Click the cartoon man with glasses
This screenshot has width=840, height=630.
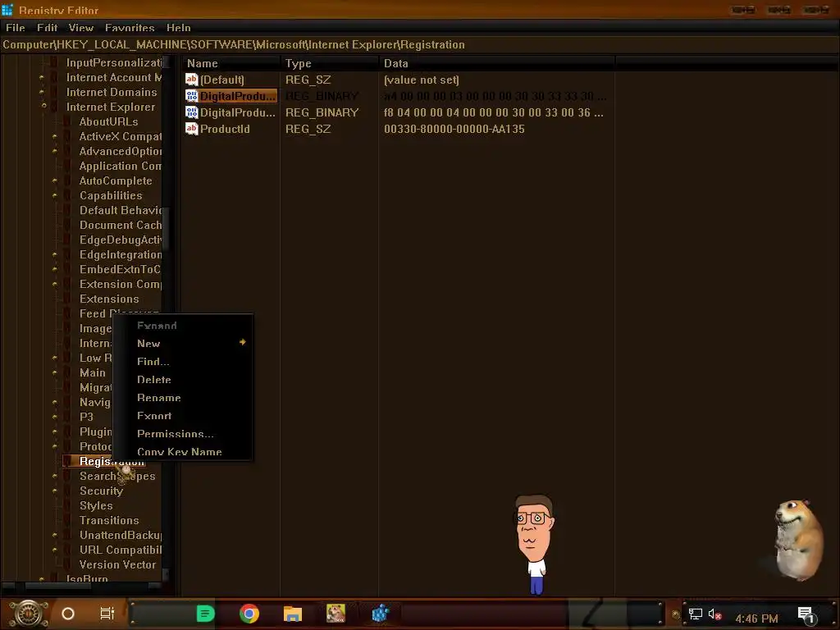click(533, 545)
